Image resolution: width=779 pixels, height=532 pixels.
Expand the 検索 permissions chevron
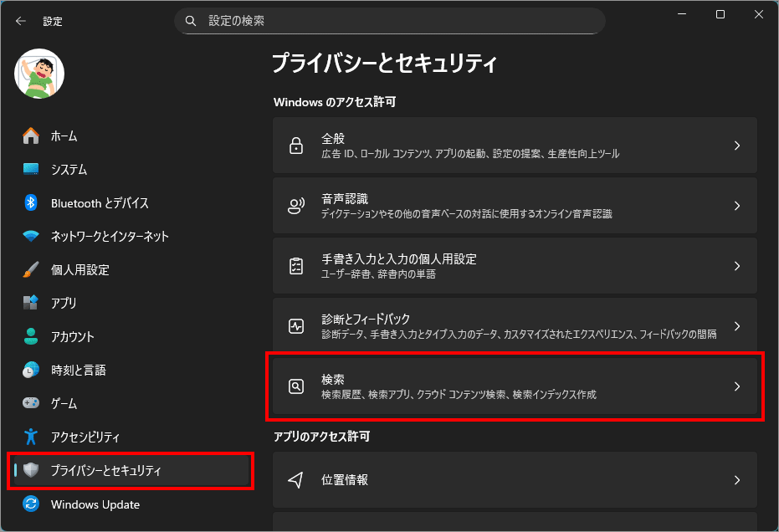click(x=736, y=386)
